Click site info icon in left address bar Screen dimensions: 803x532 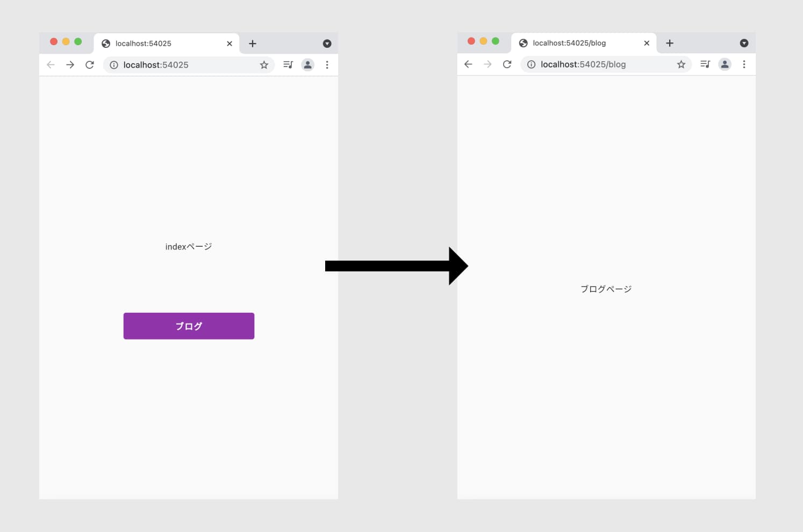[114, 64]
